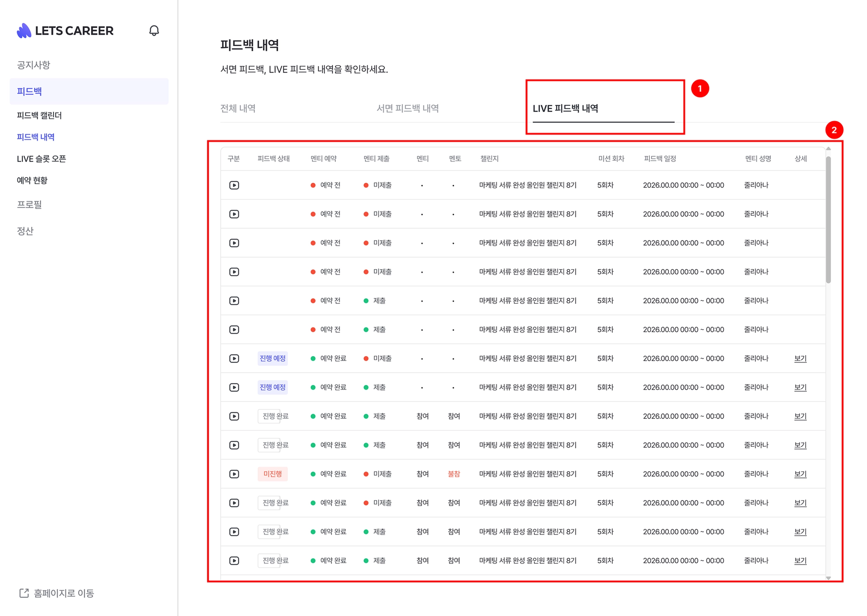Click the 상세 column header
Image resolution: width=867 pixels, height=616 pixels.
tap(801, 159)
